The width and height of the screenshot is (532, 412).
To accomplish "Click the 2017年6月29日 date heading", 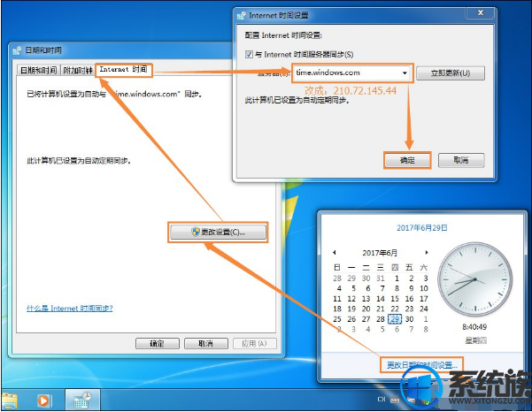I will pyautogui.click(x=422, y=228).
